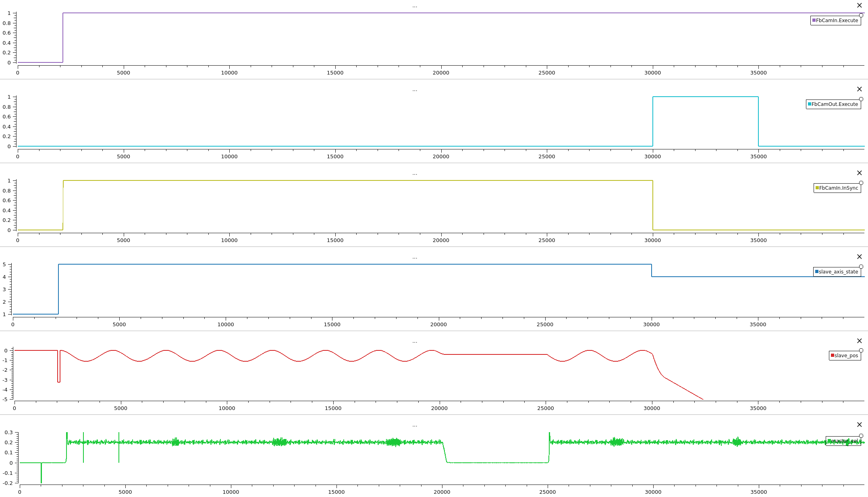Dismiss the slave_pos chart with X icon
This screenshot has height=497, width=868.
tap(859, 341)
